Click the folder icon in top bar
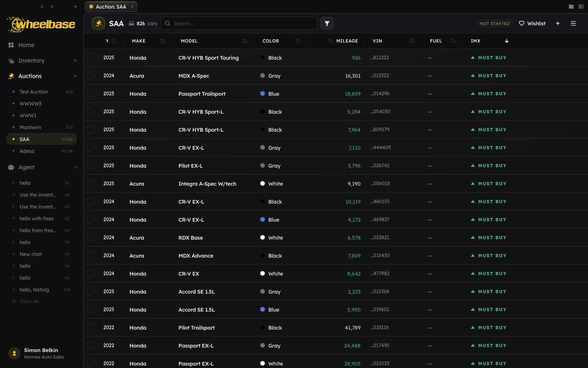The width and height of the screenshot is (588, 368). click(x=571, y=7)
